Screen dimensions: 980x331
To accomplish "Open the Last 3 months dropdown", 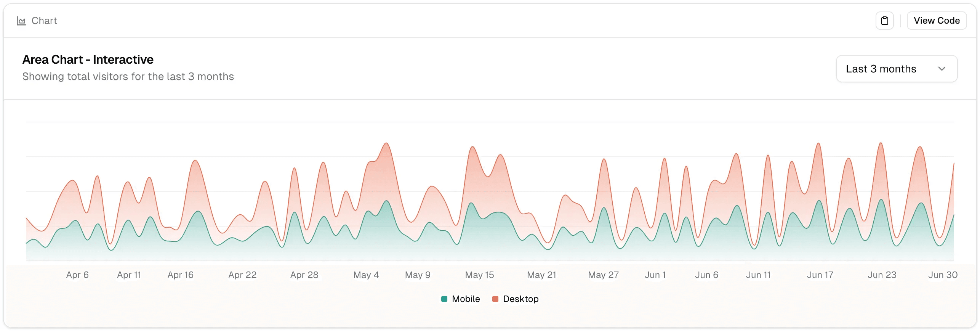I will pos(896,69).
